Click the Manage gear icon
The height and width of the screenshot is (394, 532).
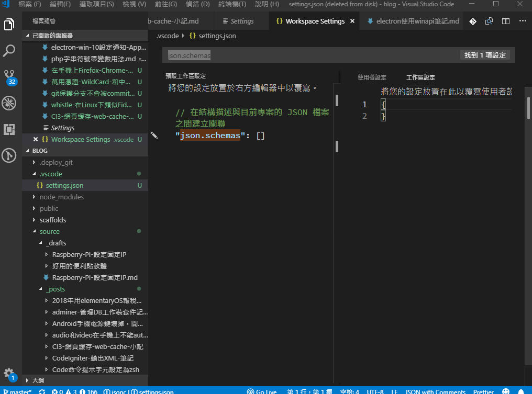click(9, 373)
